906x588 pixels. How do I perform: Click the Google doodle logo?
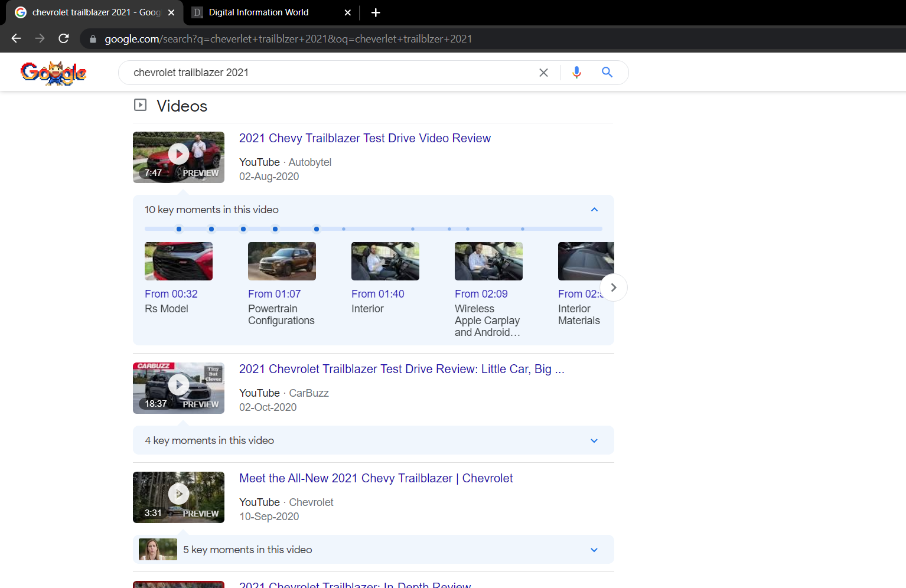tap(53, 73)
